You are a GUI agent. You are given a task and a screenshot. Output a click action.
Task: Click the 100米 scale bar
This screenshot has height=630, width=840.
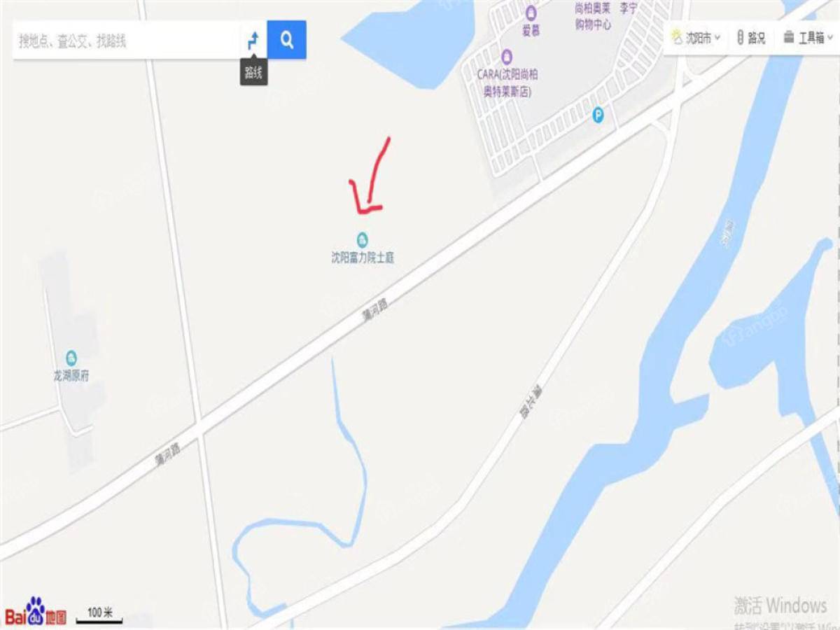pyautogui.click(x=100, y=615)
